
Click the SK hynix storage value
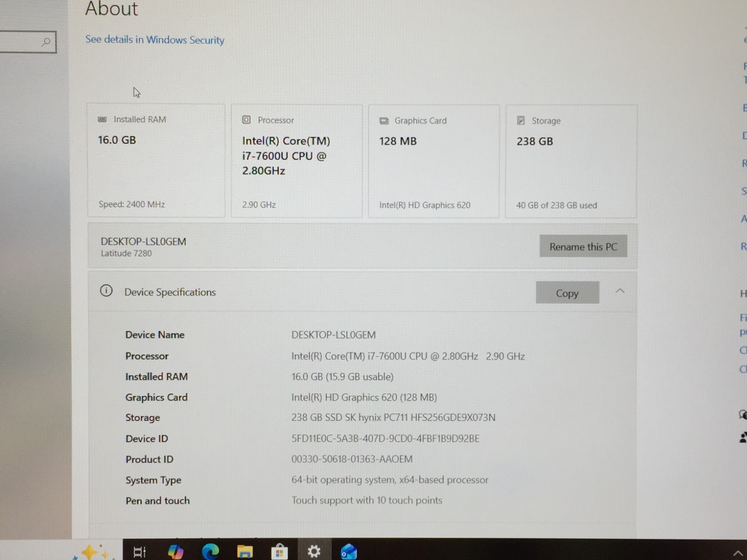pos(393,417)
